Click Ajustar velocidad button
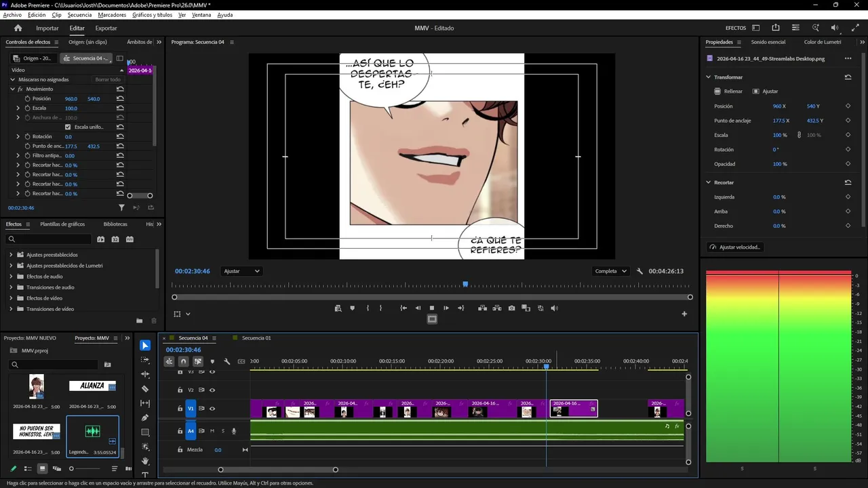868x488 pixels. point(735,247)
